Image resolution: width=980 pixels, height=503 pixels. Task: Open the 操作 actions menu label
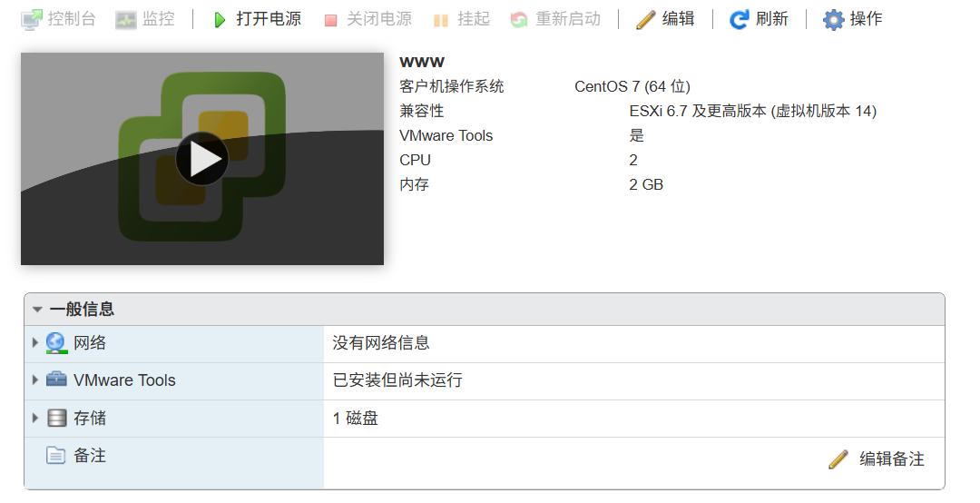[x=867, y=19]
